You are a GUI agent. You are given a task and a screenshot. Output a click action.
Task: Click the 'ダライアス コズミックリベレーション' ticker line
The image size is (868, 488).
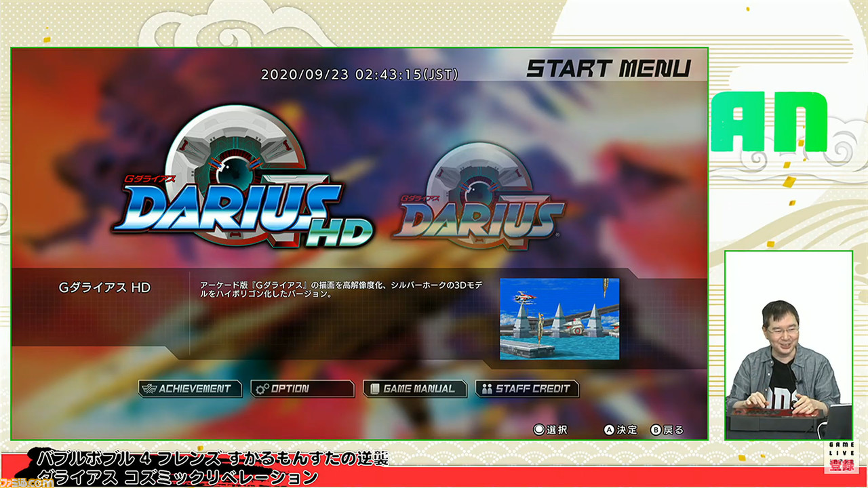(176, 477)
